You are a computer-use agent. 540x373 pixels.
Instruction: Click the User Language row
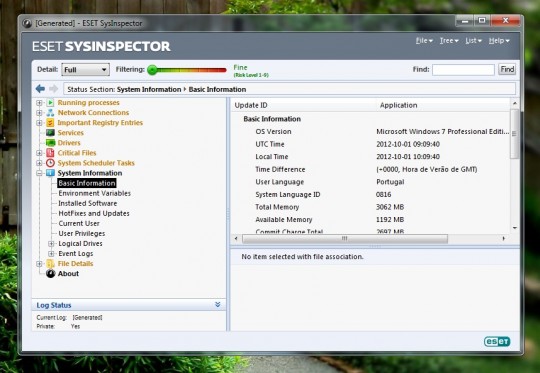click(x=371, y=182)
